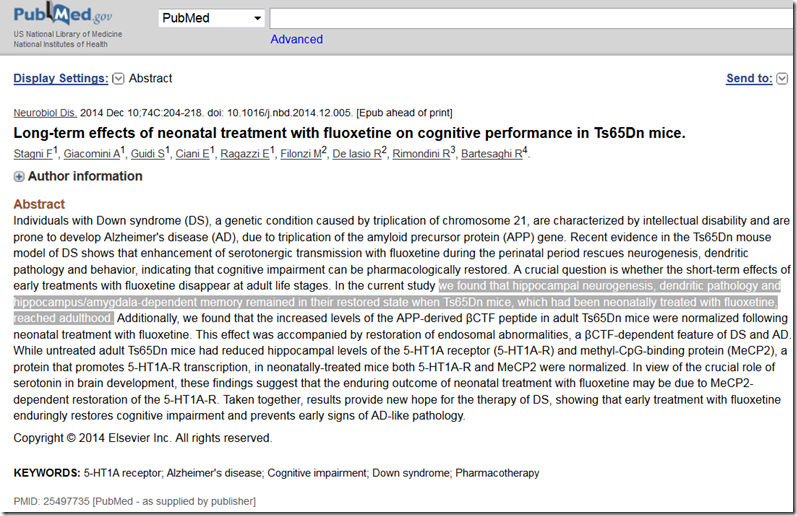
Task: Open the Send to dropdown arrow icon
Action: tap(782, 79)
